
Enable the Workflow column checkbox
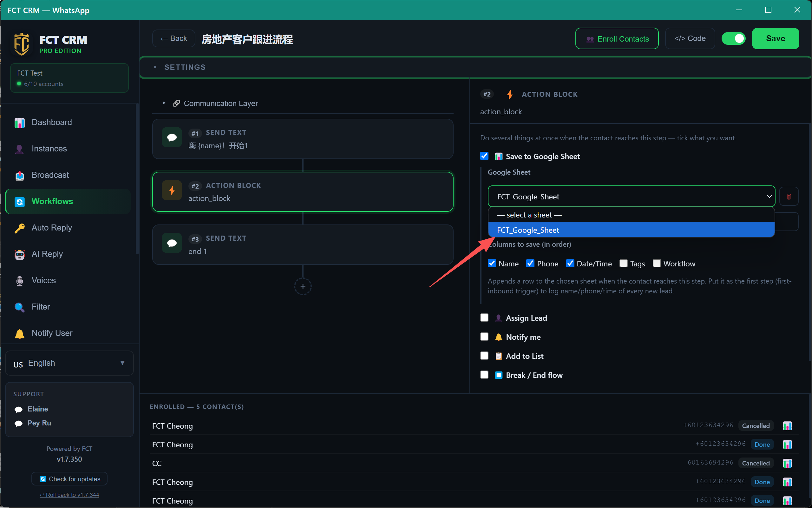(657, 263)
